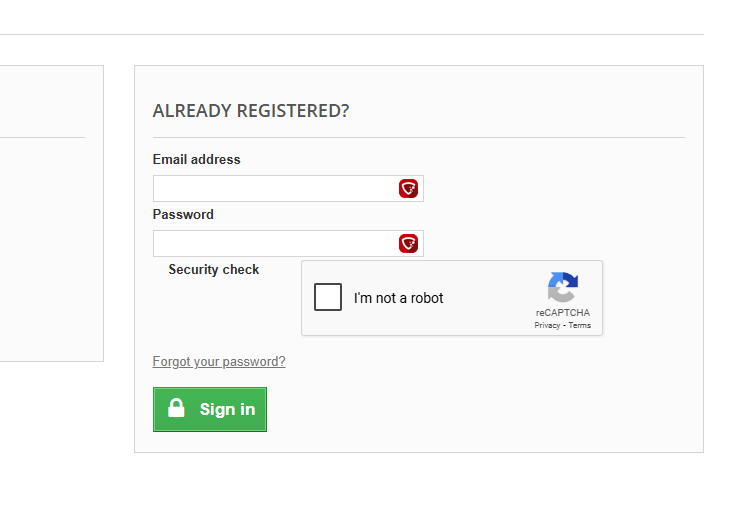The height and width of the screenshot is (524, 738).
Task: Click the password manager icon in Password field
Action: click(409, 244)
